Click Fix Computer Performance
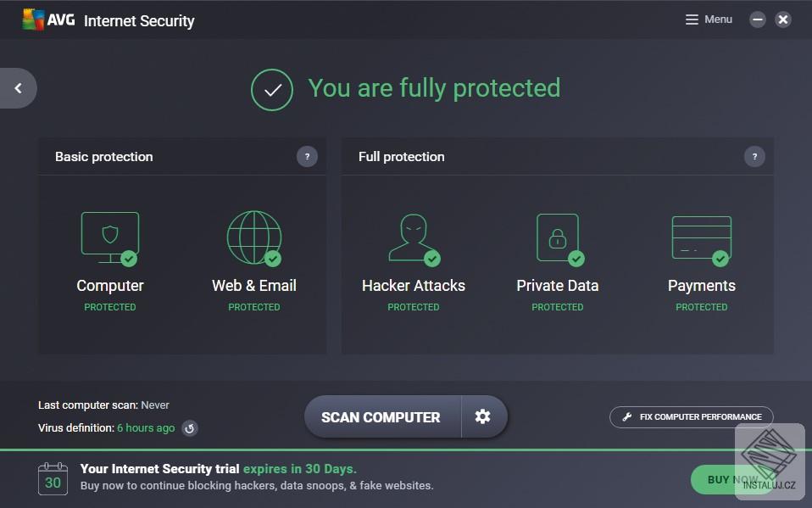This screenshot has height=508, width=812. (691, 416)
